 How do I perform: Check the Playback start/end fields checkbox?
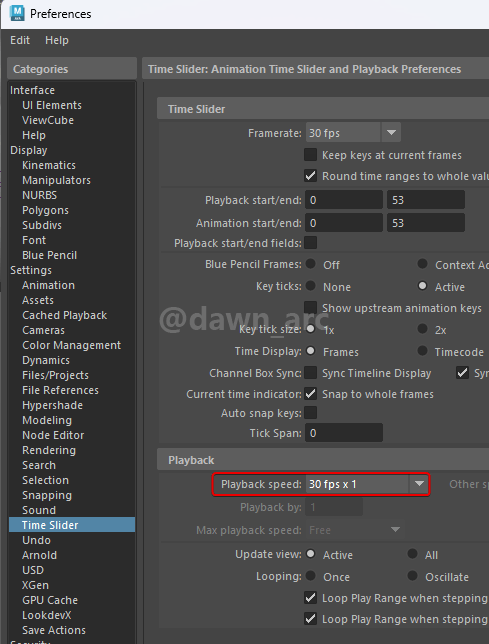pyautogui.click(x=310, y=243)
